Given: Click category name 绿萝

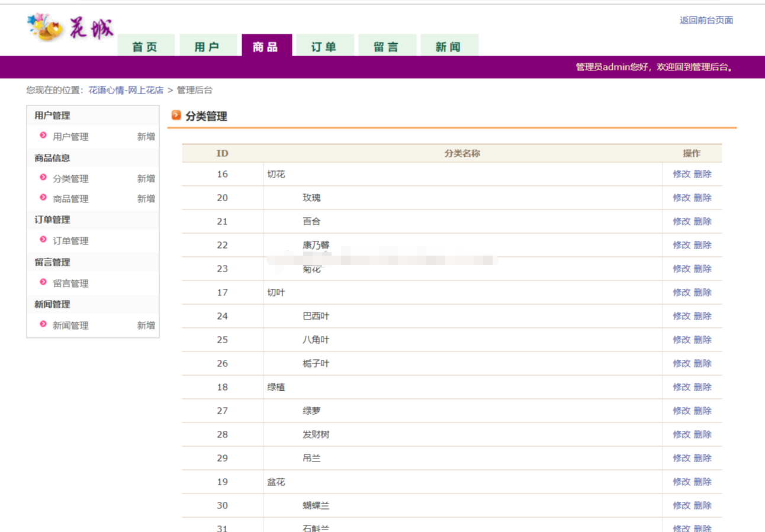Looking at the screenshot, I should (311, 411).
